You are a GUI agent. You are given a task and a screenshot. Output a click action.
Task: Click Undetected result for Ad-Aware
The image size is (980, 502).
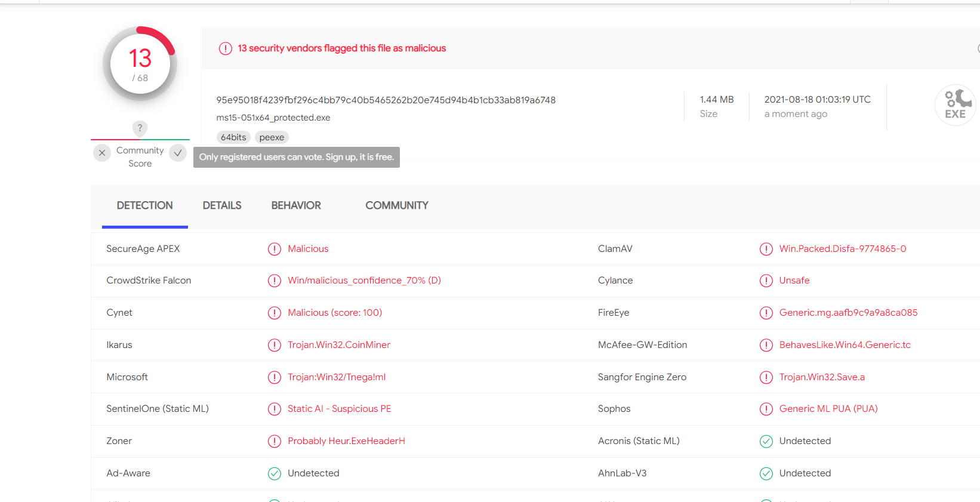(x=313, y=473)
